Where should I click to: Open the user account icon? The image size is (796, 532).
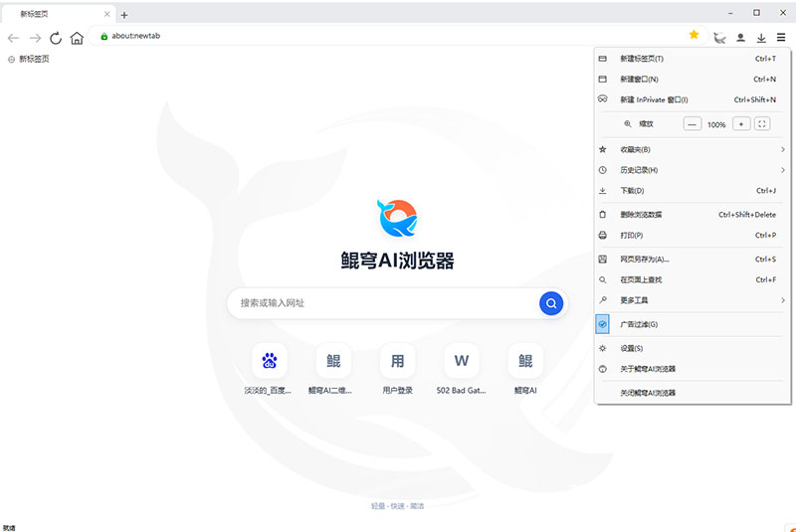740,38
